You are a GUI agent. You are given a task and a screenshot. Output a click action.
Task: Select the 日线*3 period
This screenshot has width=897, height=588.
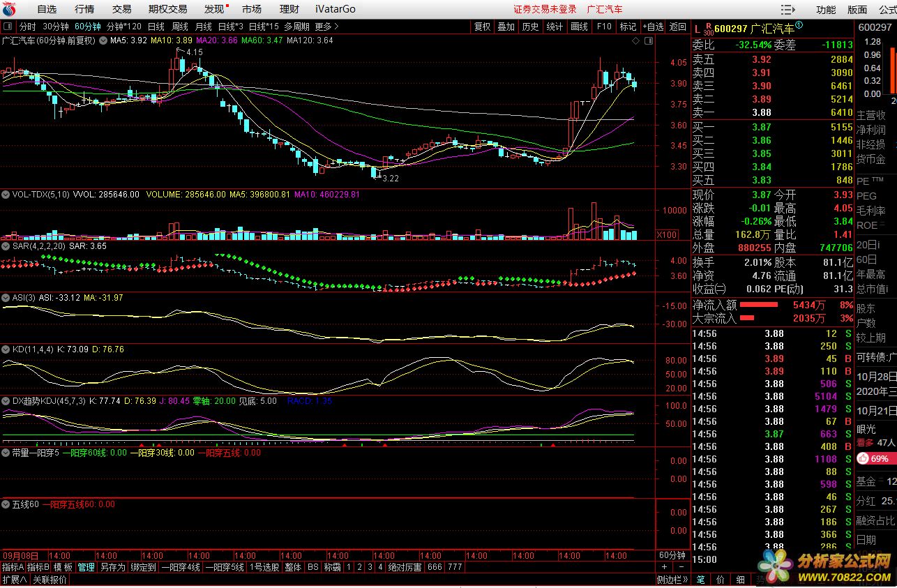click(231, 27)
